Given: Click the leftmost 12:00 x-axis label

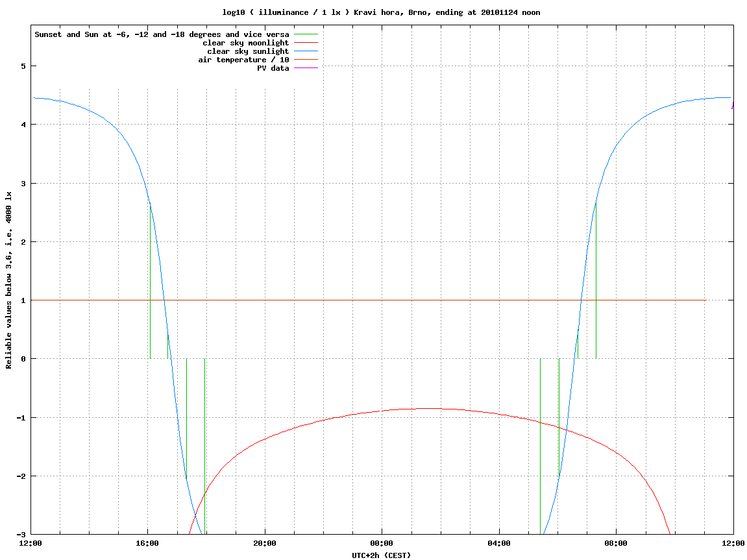Looking at the screenshot, I should [31, 543].
